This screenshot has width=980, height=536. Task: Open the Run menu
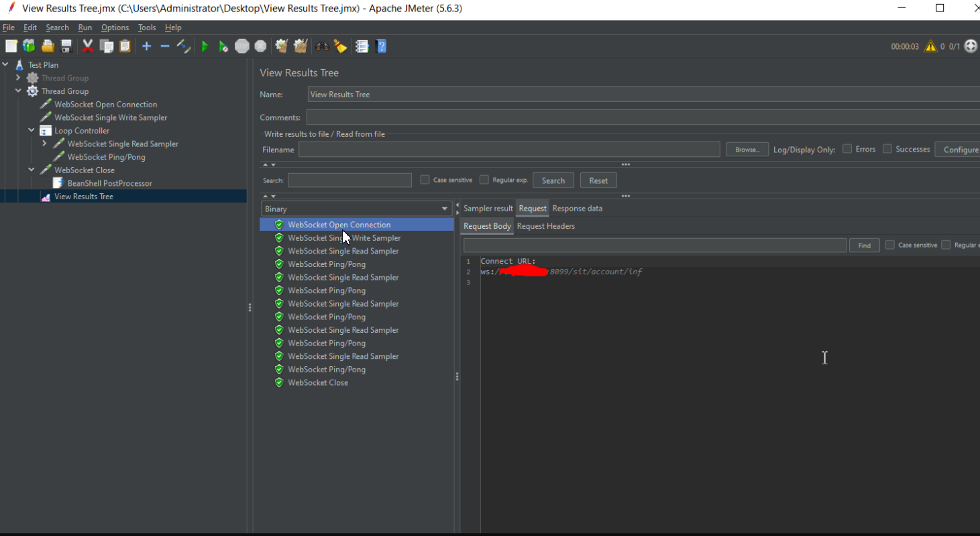(85, 28)
